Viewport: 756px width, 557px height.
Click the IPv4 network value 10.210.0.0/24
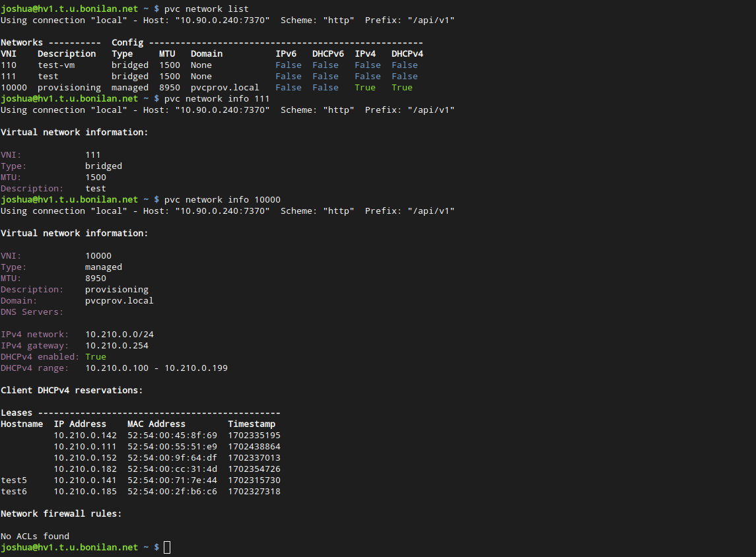120,334
